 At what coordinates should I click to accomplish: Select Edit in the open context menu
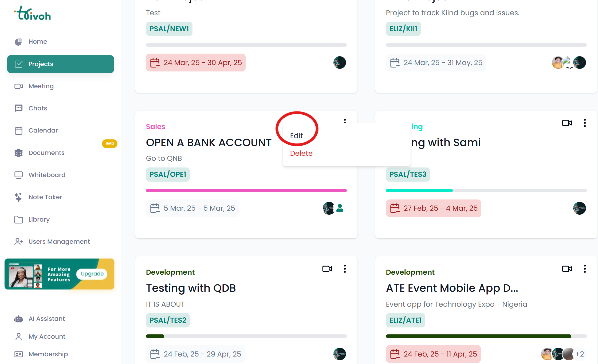point(296,135)
